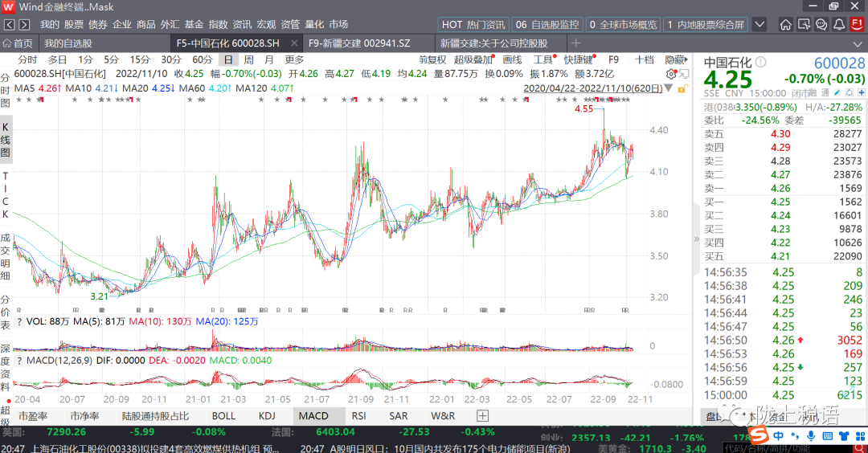Set price alert with small bell icon

[850, 93]
